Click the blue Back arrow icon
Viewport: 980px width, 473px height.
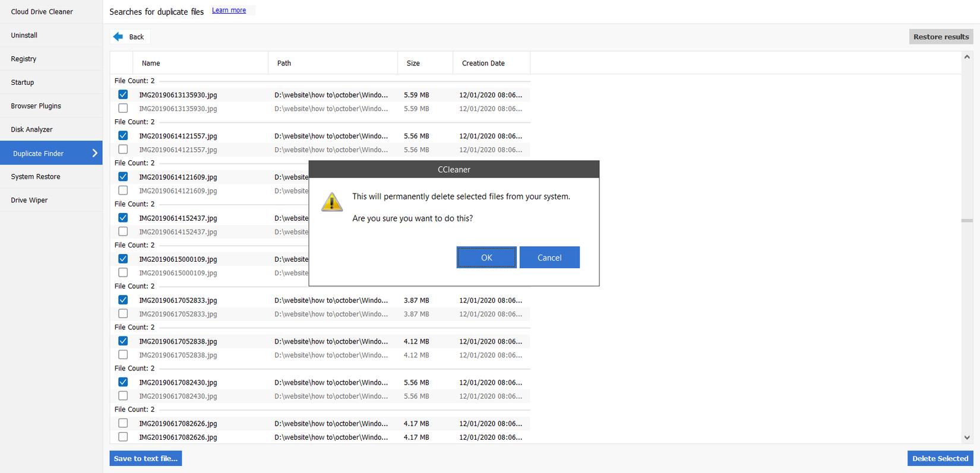coord(118,37)
